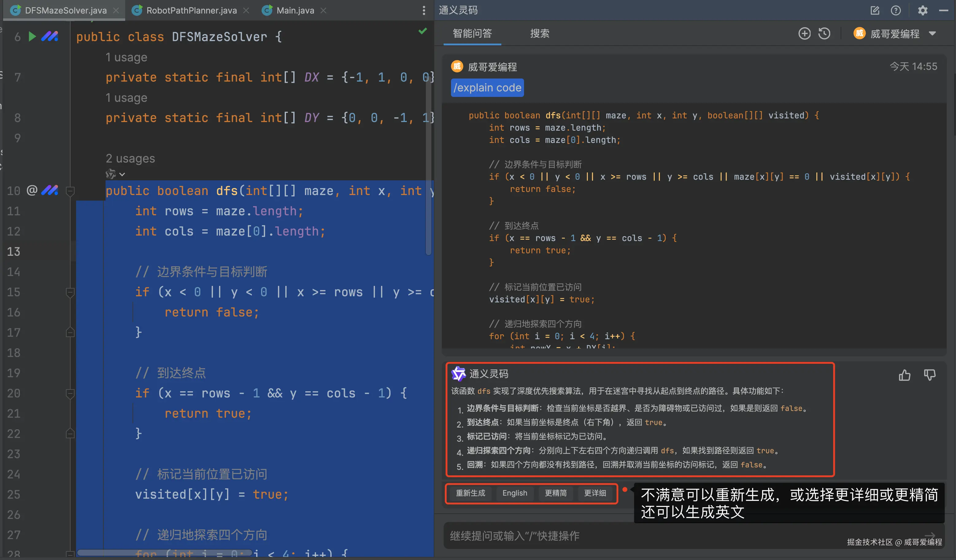Screen dimensions: 956x560
Task: Click the feedback edit icon in panel title bar
Action: coord(874,11)
